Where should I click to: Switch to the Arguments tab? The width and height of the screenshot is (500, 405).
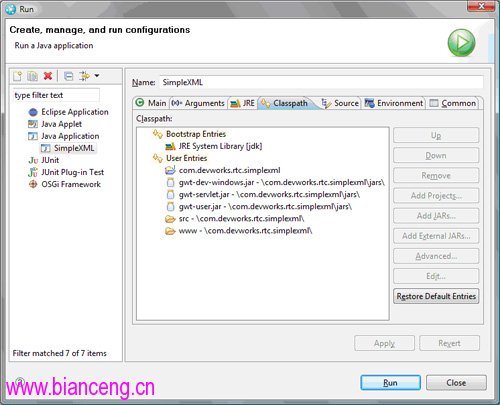pyautogui.click(x=198, y=103)
